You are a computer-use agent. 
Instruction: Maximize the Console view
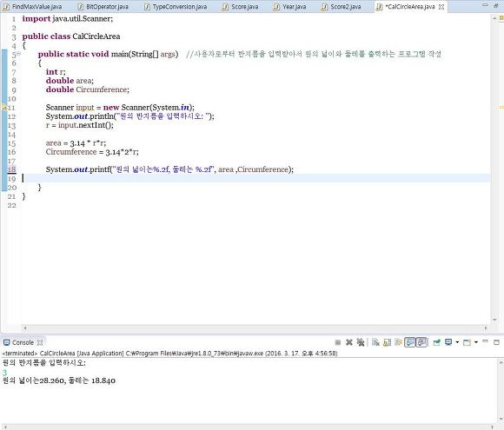496,342
